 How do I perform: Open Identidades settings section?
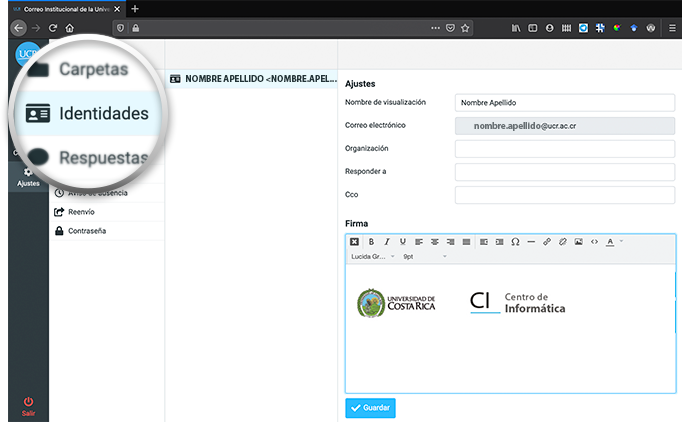pos(102,113)
